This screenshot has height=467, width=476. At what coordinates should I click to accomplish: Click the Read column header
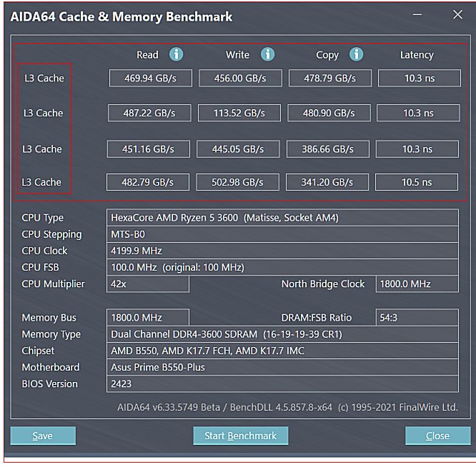pyautogui.click(x=147, y=55)
